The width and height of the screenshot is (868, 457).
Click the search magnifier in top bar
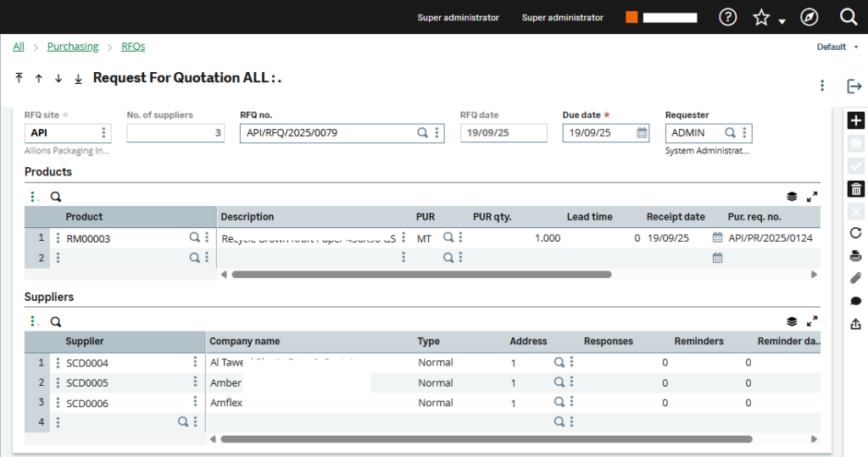pos(848,17)
